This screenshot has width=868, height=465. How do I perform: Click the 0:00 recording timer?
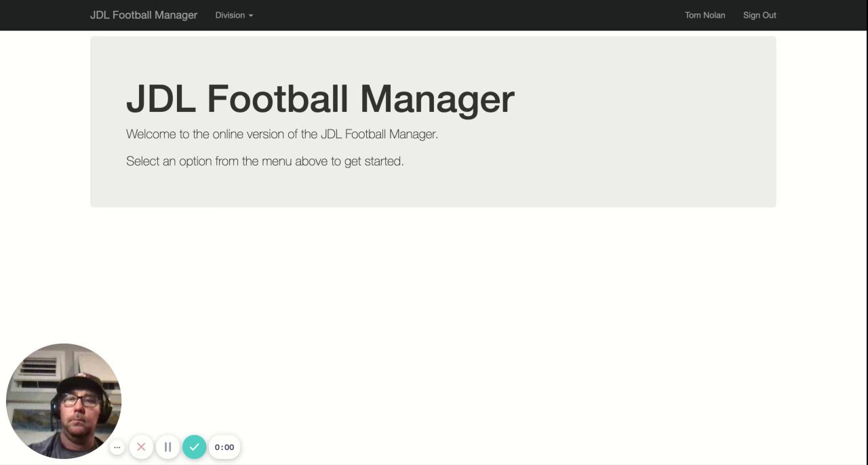224,447
